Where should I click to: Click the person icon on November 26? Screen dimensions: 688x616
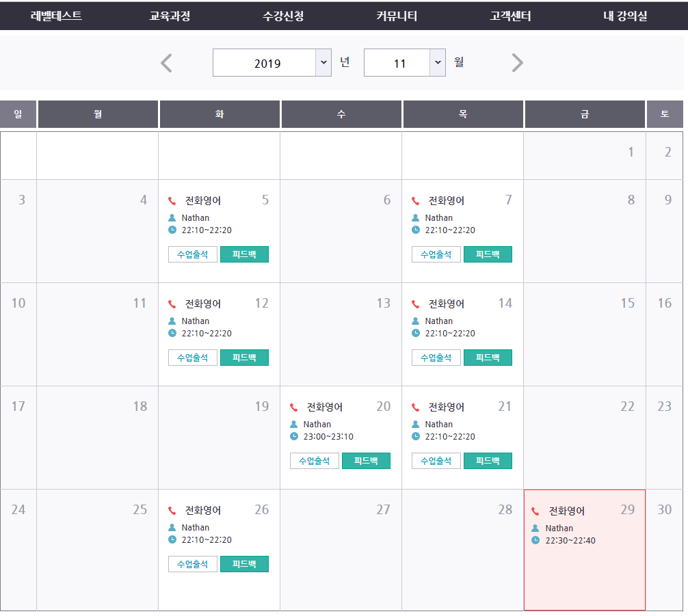tap(172, 528)
